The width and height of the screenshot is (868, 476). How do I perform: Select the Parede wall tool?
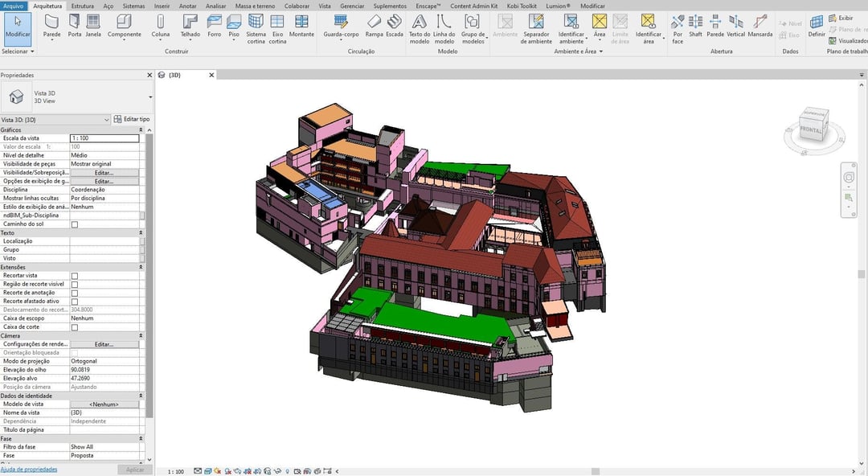click(51, 27)
